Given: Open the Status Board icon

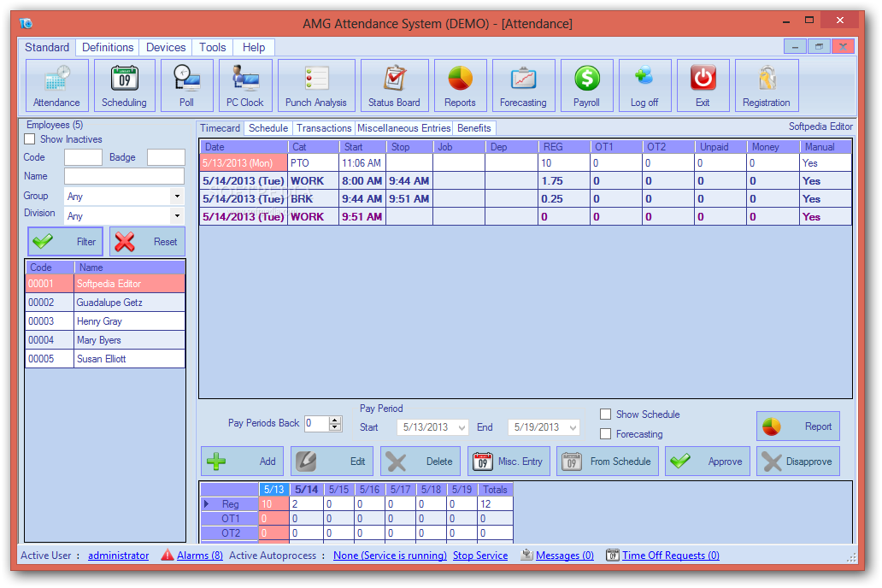Looking at the screenshot, I should [394, 85].
